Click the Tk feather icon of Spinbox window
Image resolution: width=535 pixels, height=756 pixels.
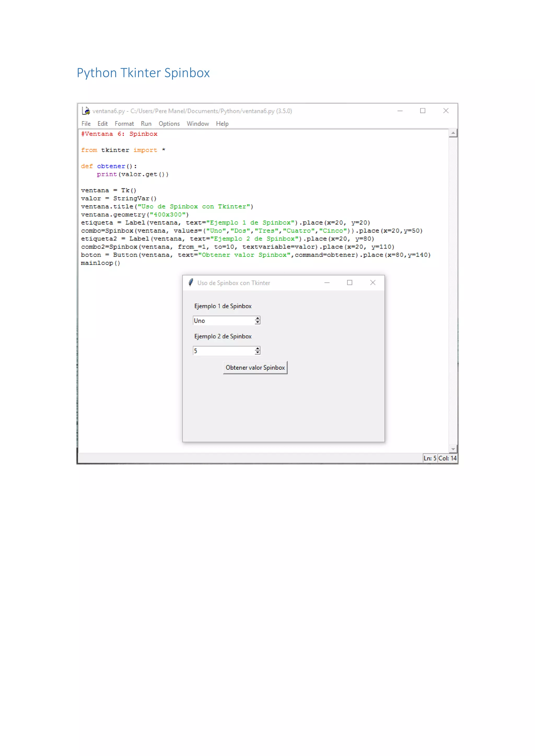click(191, 282)
